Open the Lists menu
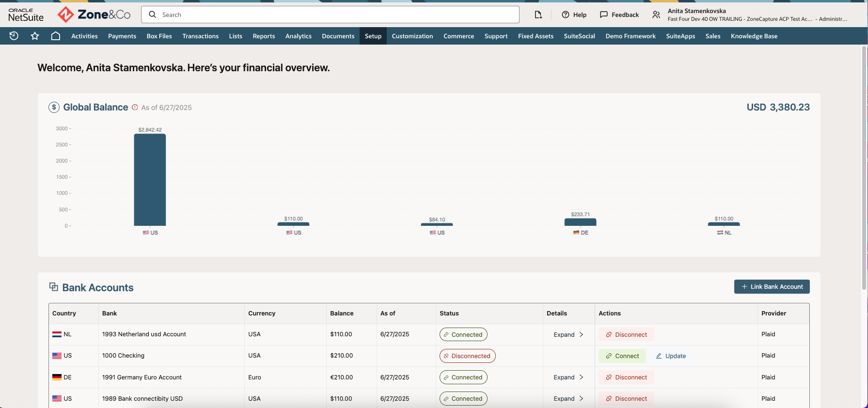 click(236, 36)
